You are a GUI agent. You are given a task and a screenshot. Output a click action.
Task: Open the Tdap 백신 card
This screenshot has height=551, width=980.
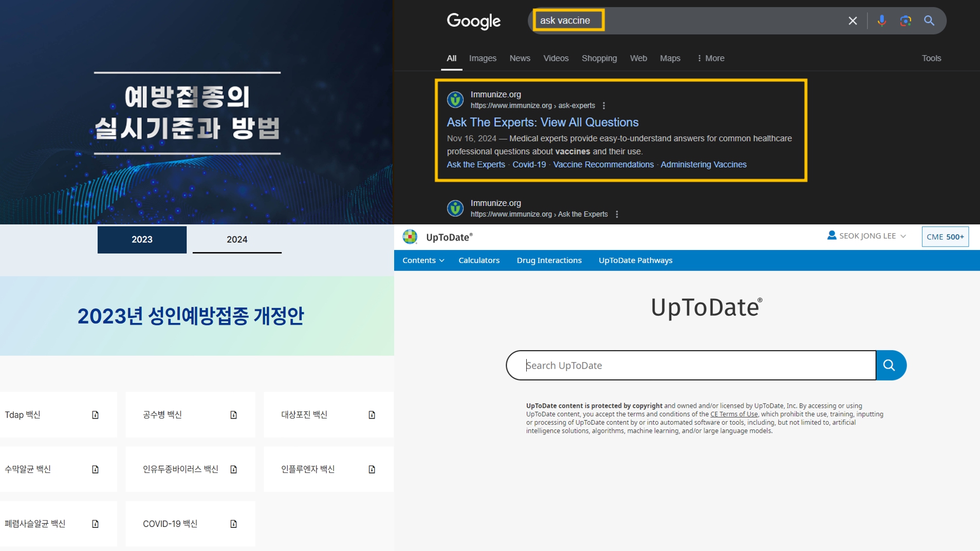coord(59,415)
